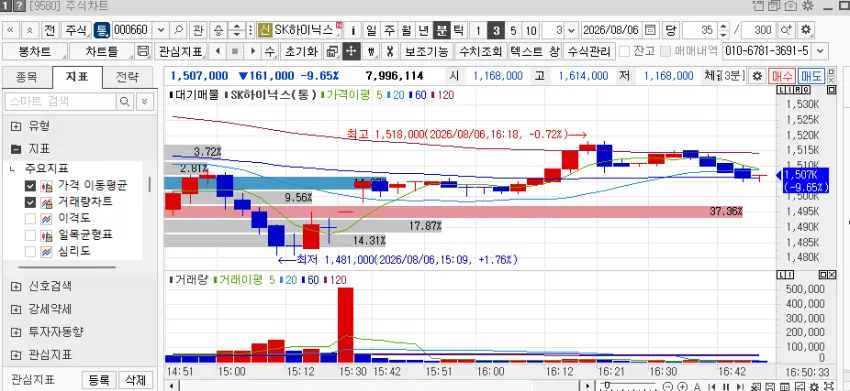This screenshot has height=391, width=850.
Task: Open the 관심지표 toolbar menu
Action: click(181, 52)
